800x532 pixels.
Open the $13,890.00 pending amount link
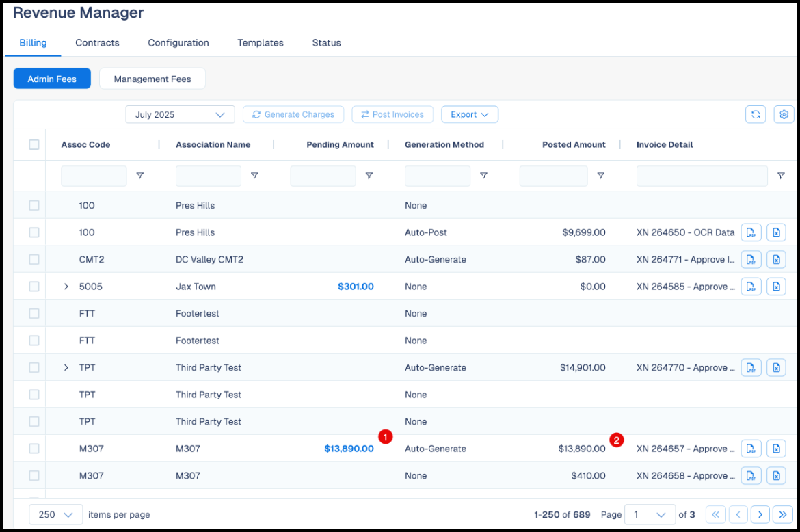(349, 449)
